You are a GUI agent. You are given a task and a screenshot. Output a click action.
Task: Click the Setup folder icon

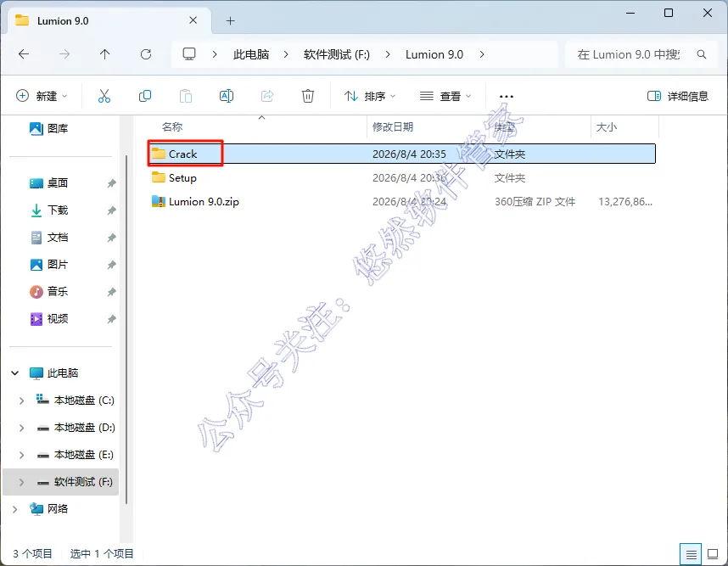click(x=159, y=177)
